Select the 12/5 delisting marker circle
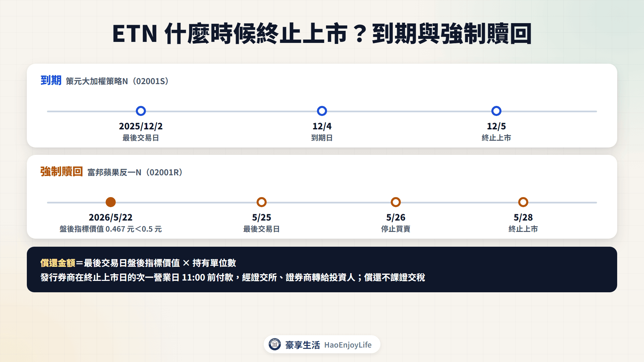This screenshot has height=362, width=644. pyautogui.click(x=496, y=111)
